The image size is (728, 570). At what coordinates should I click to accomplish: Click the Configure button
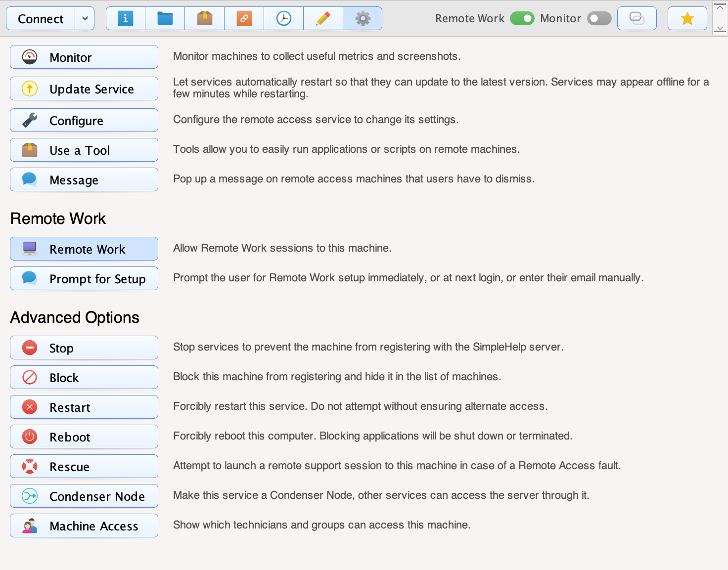84,120
